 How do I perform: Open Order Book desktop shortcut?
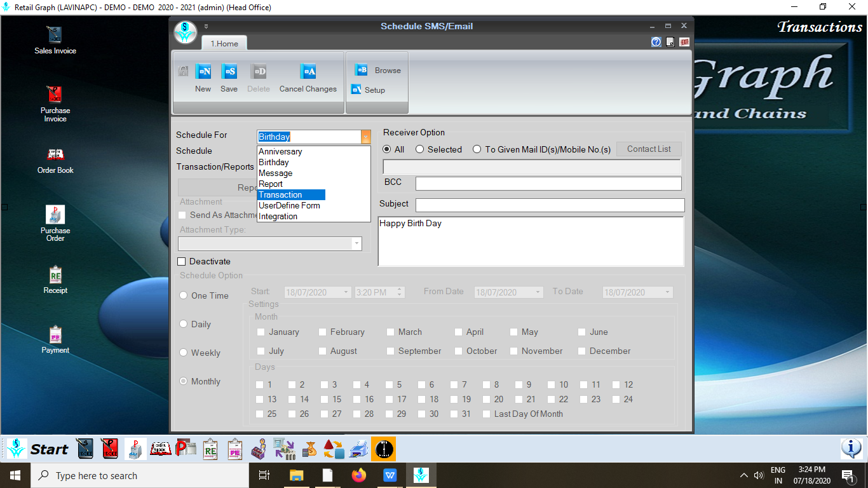coord(55,160)
